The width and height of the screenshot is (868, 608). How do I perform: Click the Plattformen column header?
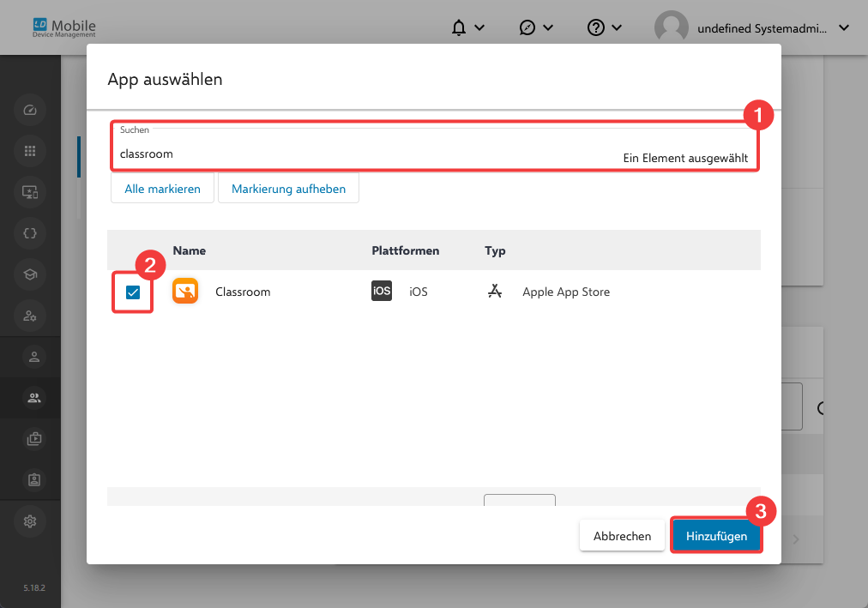(x=405, y=250)
